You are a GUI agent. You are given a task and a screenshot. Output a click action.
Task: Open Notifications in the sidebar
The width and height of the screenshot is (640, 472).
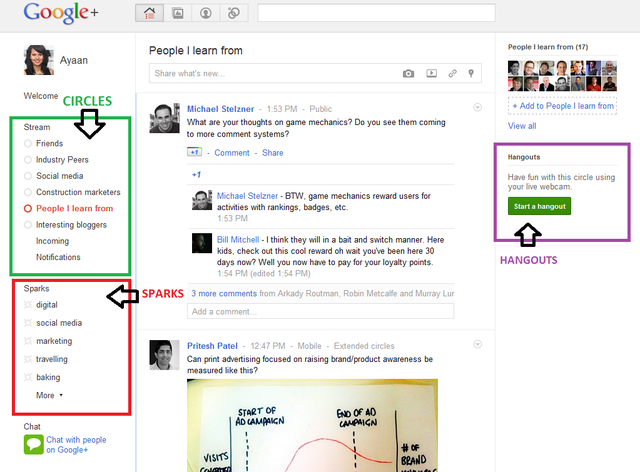[58, 257]
